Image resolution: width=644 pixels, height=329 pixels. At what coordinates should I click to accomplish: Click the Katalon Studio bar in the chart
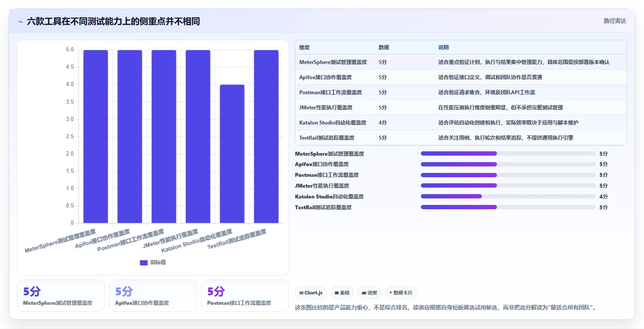click(232, 154)
